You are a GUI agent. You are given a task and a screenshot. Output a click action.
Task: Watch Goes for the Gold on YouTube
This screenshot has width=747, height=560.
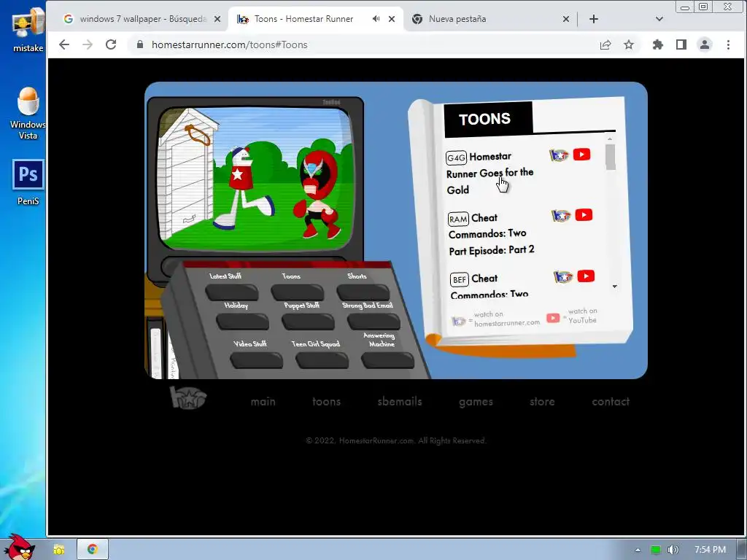coord(581,155)
